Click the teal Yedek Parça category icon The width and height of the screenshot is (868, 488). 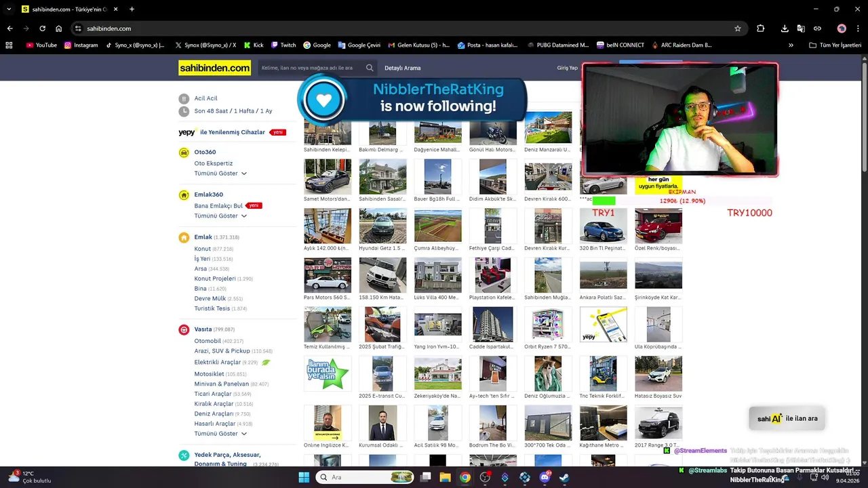184,455
